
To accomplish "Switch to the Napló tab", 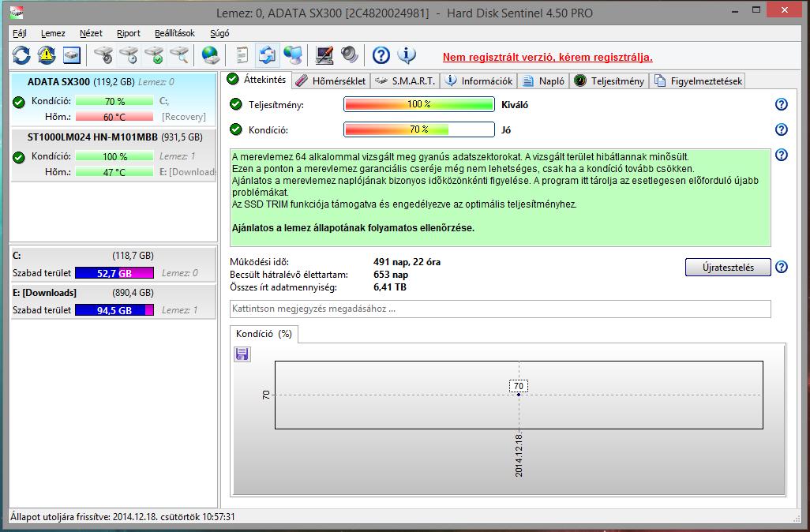I will [x=543, y=81].
